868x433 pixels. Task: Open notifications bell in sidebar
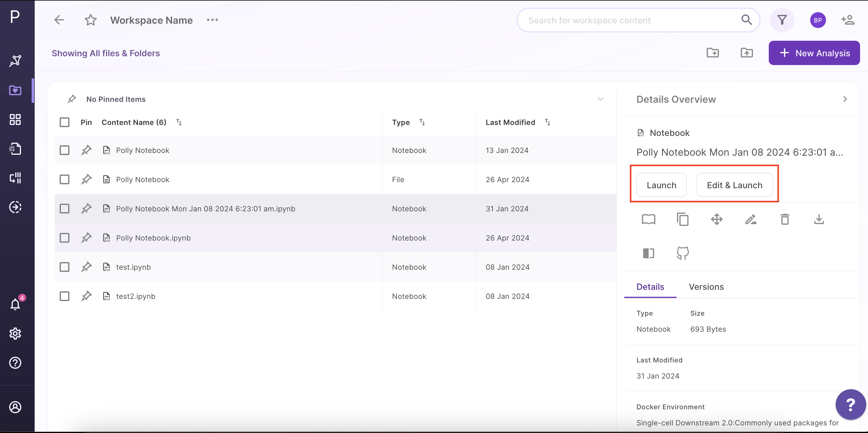pos(15,304)
